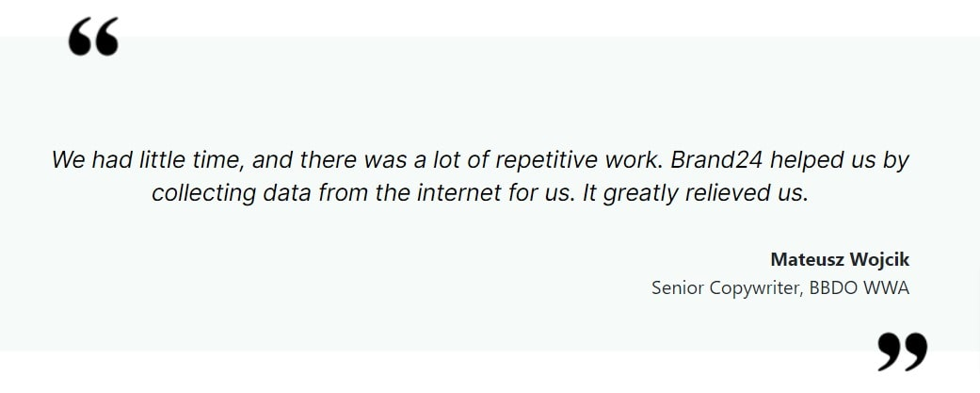
Task: Click the Senior Copywriter job title
Action: tap(727, 288)
